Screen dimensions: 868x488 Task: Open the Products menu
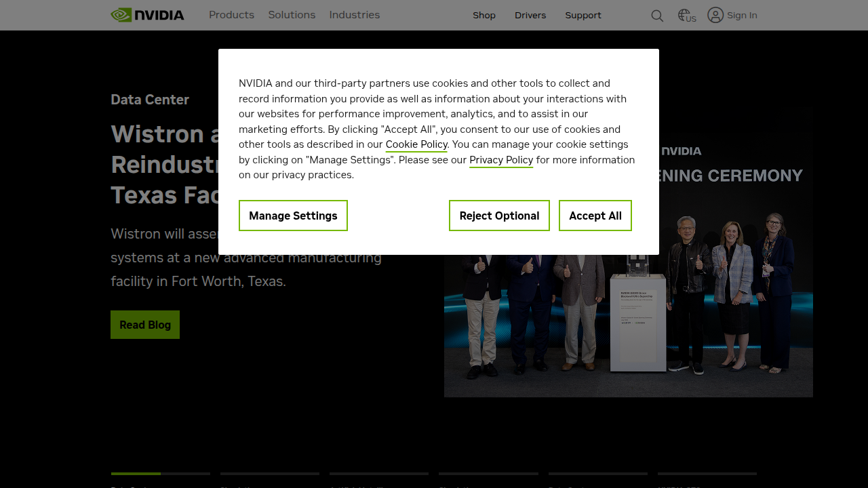coord(231,15)
